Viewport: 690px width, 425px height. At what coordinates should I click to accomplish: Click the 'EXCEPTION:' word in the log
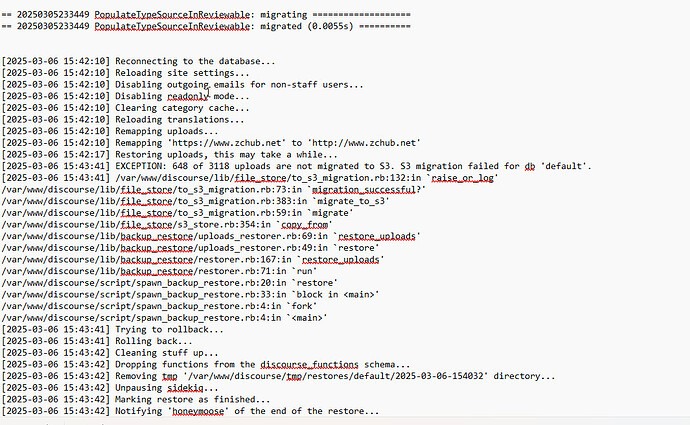(x=139, y=166)
